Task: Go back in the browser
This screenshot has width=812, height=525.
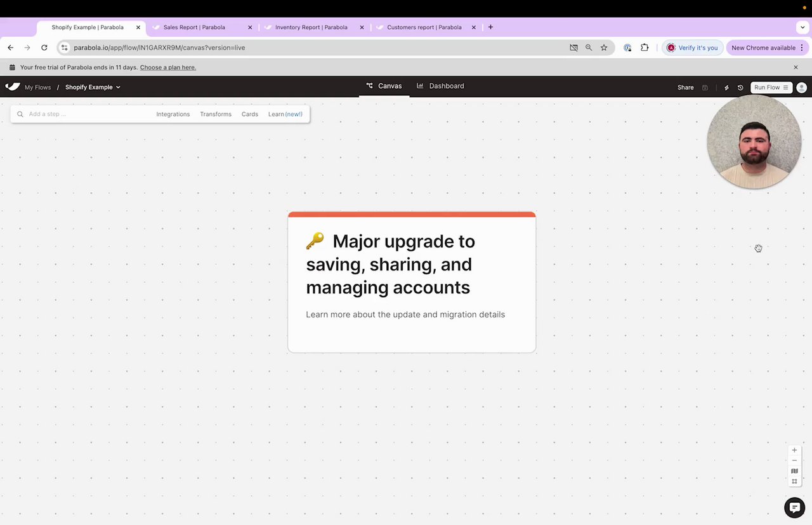Action: coord(11,48)
